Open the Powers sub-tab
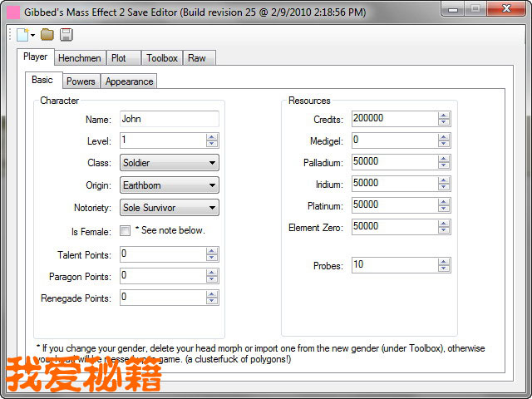532x399 pixels. pos(81,81)
